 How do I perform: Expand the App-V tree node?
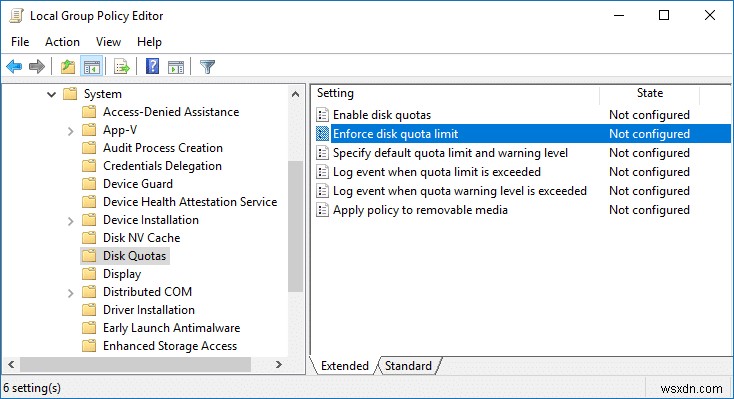pyautogui.click(x=71, y=131)
